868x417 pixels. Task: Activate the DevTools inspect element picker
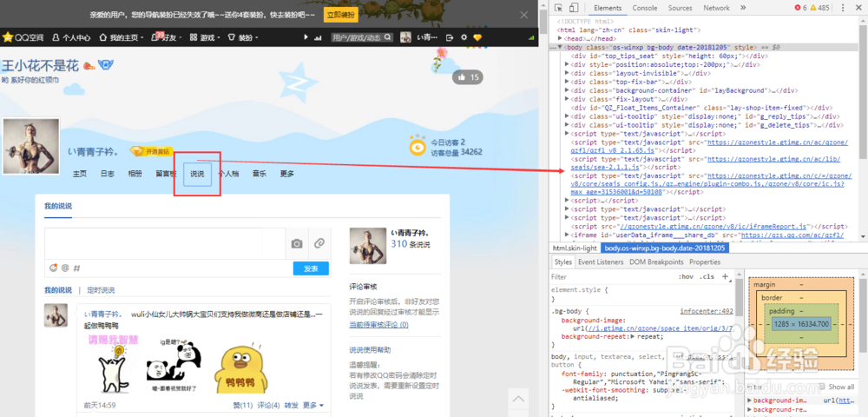pos(558,8)
